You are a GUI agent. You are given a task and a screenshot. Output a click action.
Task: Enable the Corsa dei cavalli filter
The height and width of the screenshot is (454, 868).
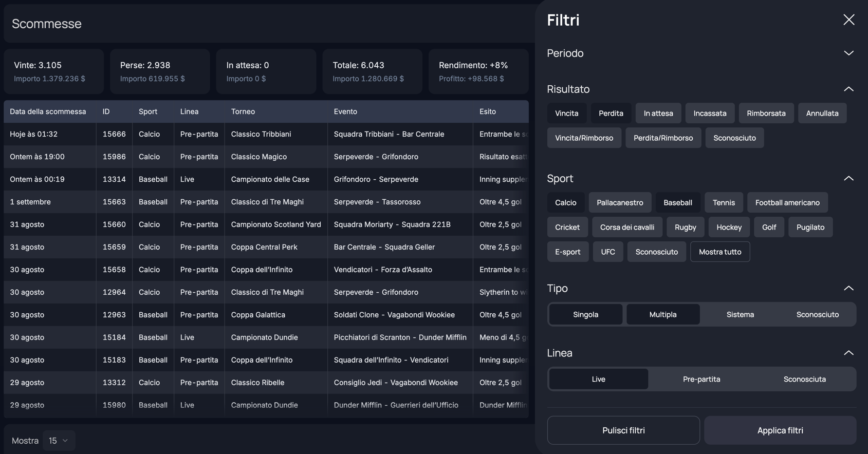(x=627, y=228)
